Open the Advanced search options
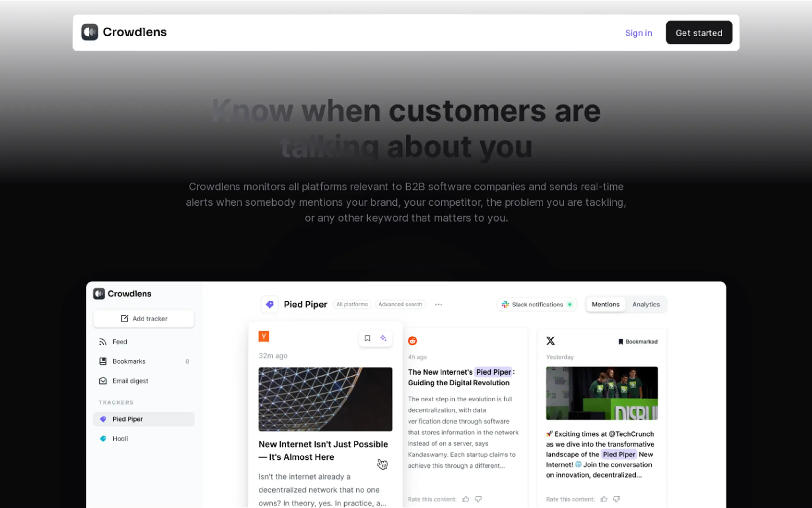 click(x=400, y=305)
